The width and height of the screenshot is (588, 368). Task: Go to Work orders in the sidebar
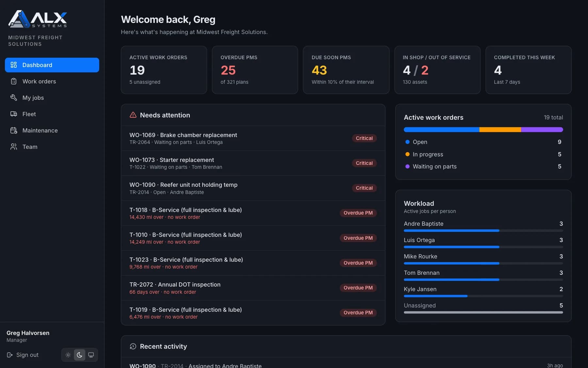pos(52,81)
